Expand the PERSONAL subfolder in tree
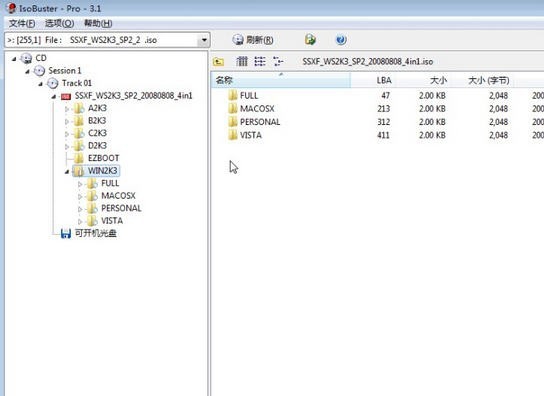 80,209
